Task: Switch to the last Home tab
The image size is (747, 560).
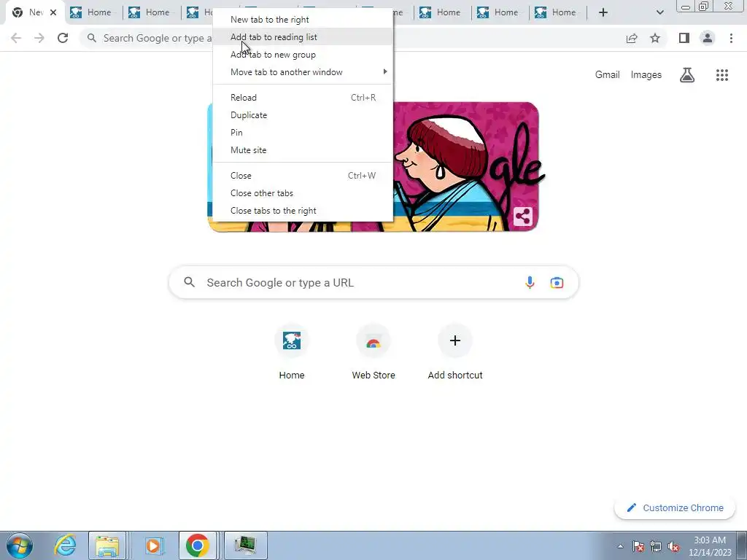Action: point(557,12)
